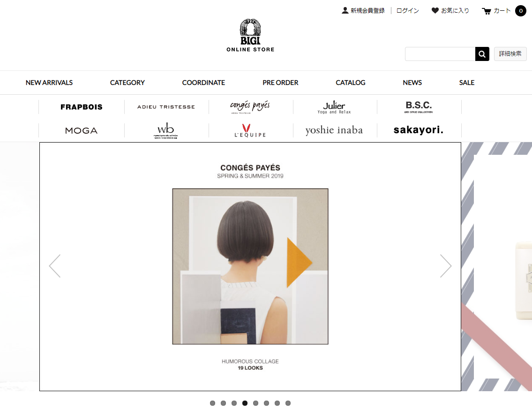
Task: Click the magnifier search button
Action: (482, 54)
